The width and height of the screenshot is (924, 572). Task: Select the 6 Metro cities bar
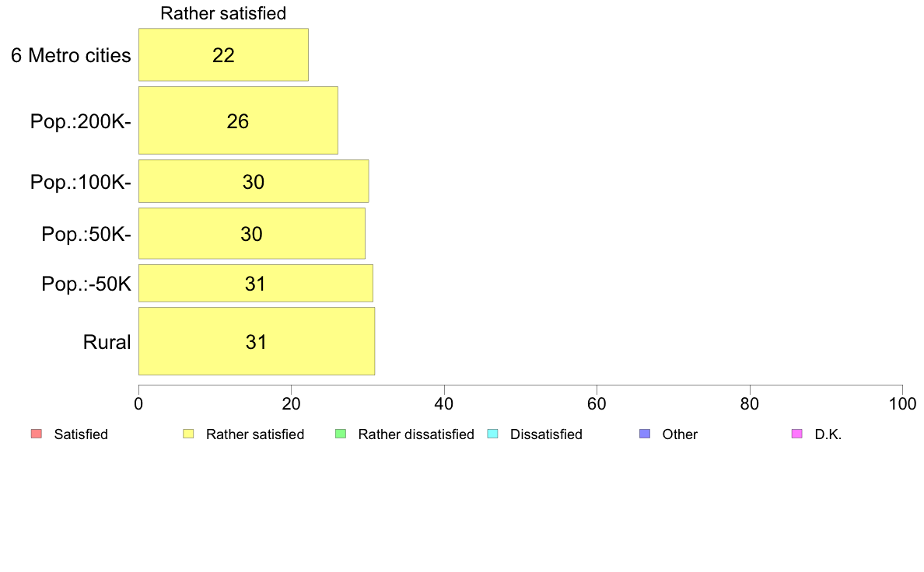[223, 54]
